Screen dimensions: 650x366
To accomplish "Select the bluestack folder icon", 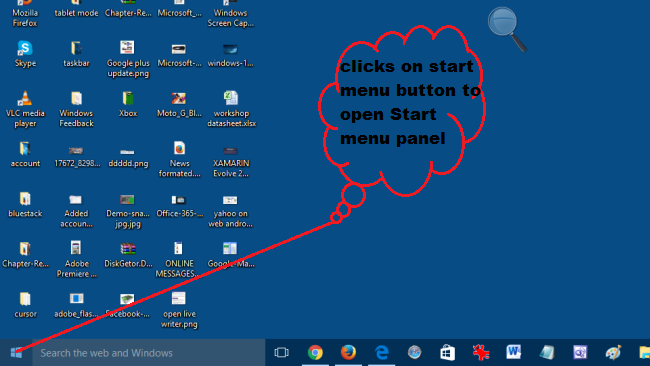I will point(25,205).
